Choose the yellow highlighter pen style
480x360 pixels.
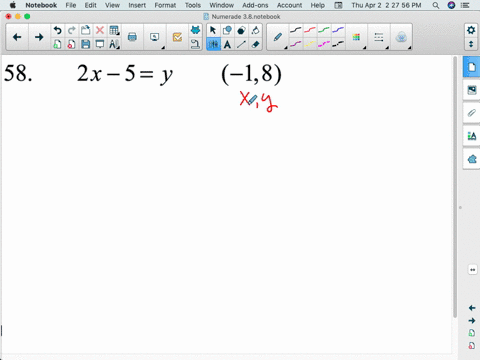point(310,44)
